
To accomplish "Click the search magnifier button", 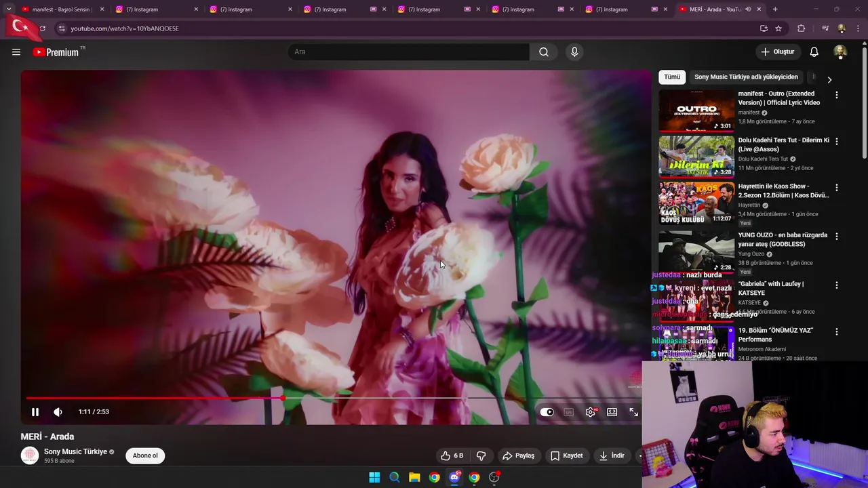I will point(544,52).
